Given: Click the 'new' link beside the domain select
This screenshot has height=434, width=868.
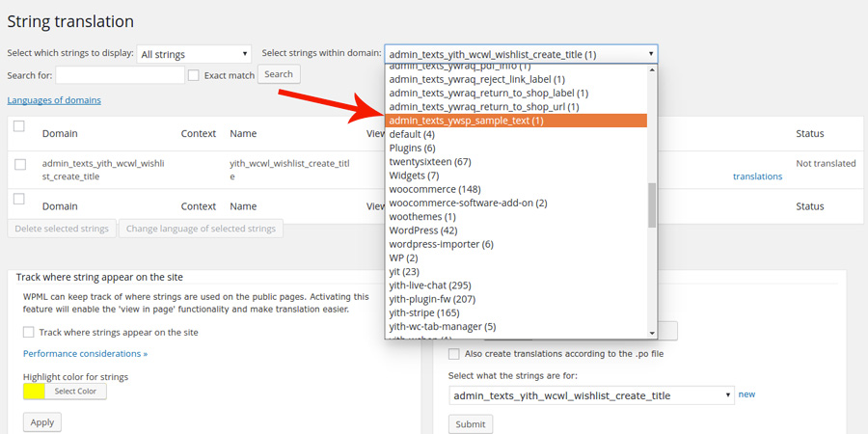Looking at the screenshot, I should (746, 394).
